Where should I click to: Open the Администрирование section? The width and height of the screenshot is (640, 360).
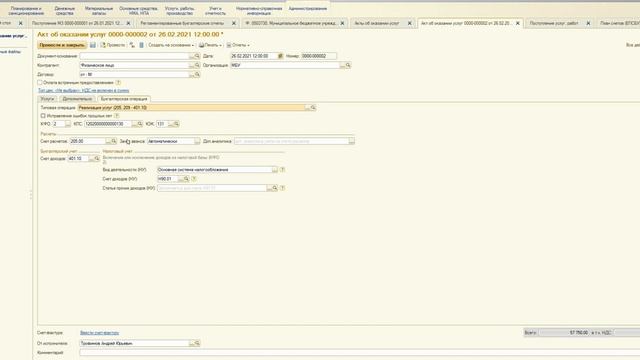(x=308, y=9)
